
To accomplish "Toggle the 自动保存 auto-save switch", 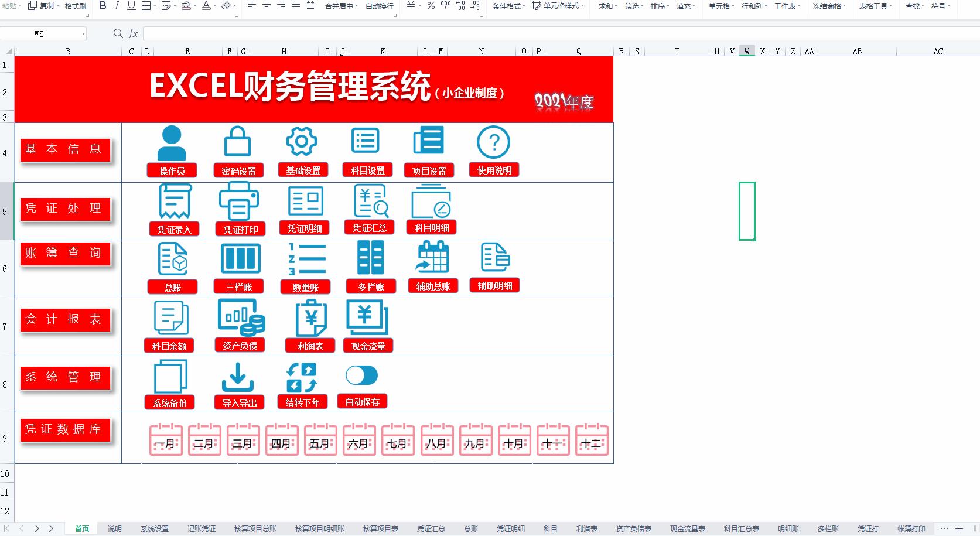I will point(362,375).
